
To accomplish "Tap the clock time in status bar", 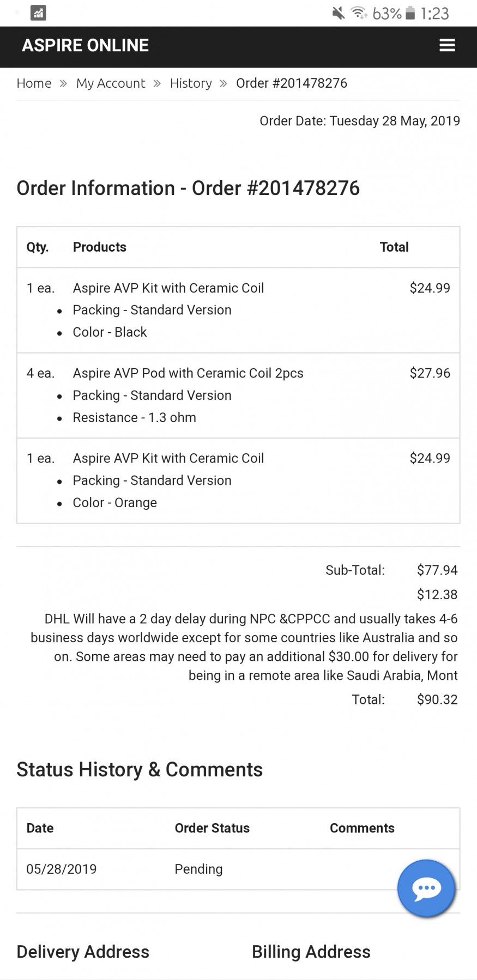I will click(434, 13).
